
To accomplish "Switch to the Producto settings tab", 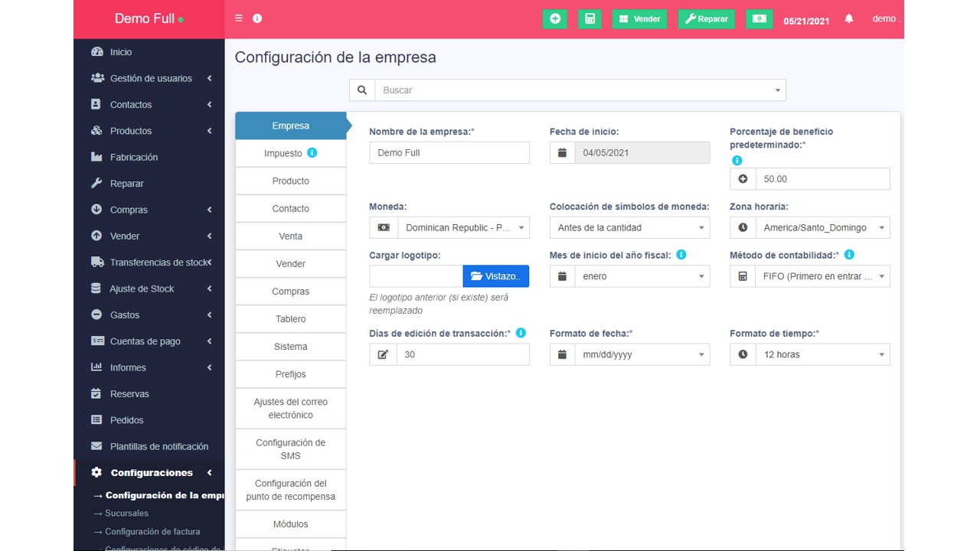I will click(x=291, y=181).
